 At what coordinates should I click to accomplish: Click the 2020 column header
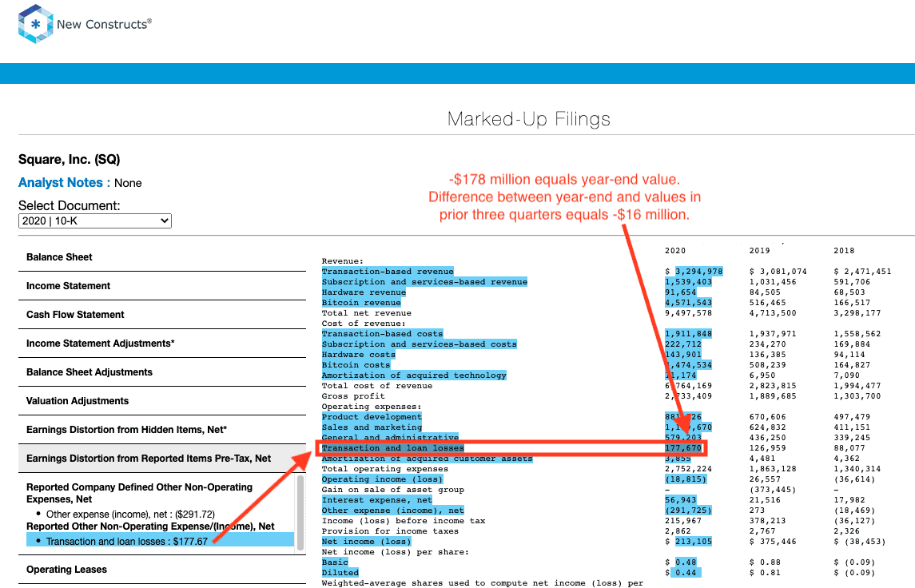point(675,251)
